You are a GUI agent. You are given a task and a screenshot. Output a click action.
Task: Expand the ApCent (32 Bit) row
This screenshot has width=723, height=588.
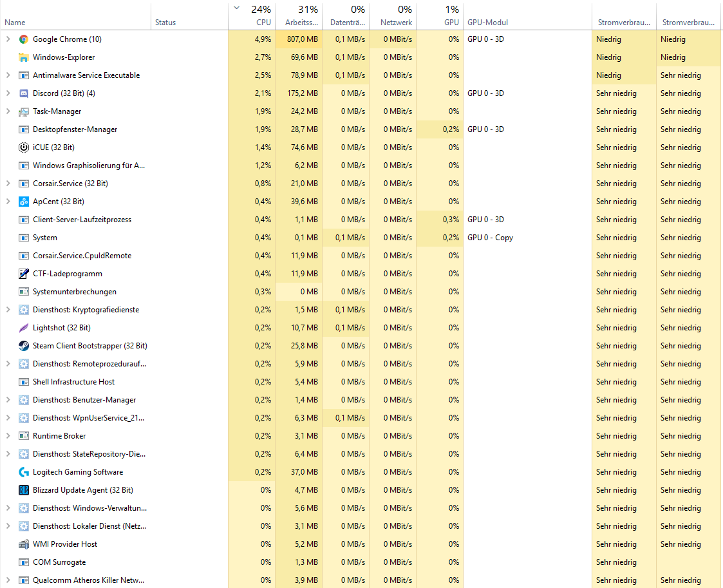point(8,202)
